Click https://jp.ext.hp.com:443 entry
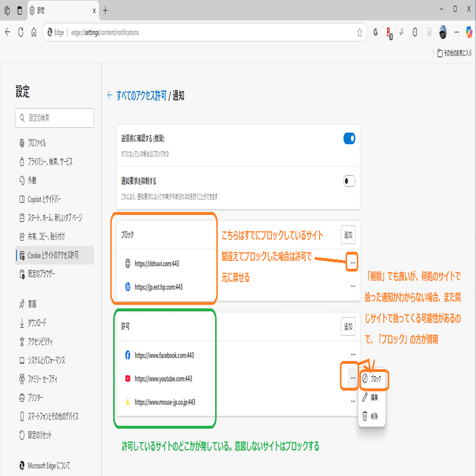The image size is (476, 476). (158, 287)
